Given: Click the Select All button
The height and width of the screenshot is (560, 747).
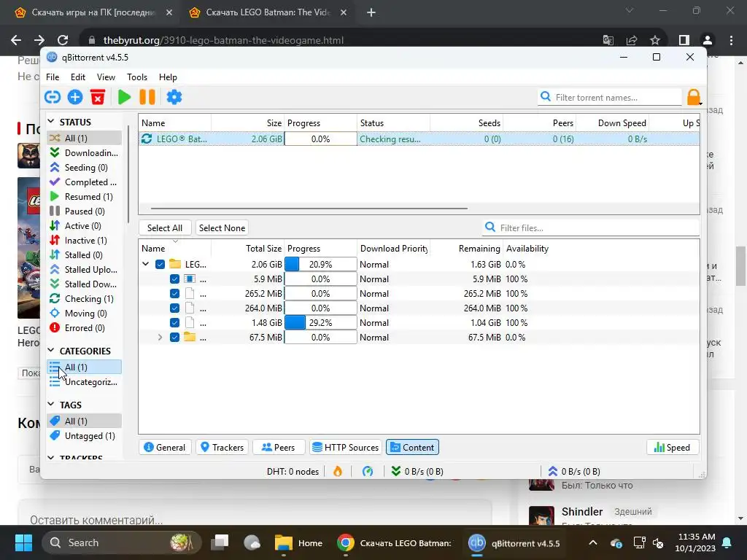Looking at the screenshot, I should (x=165, y=228).
